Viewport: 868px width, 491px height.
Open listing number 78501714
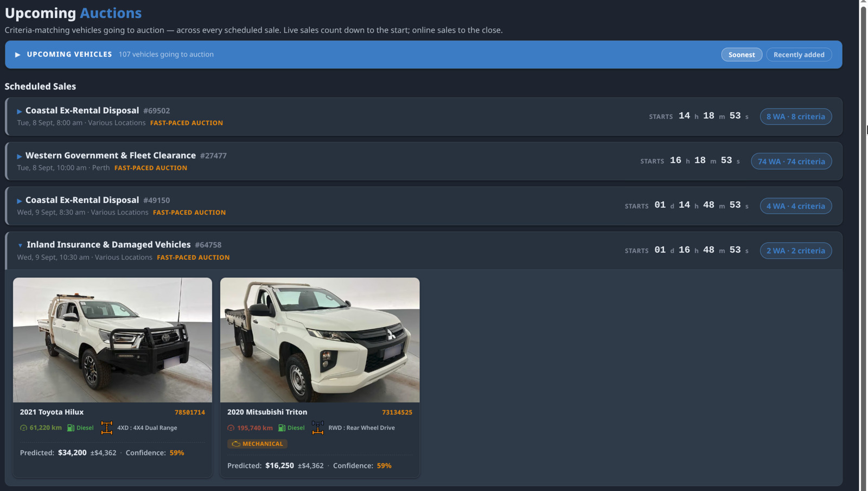pos(190,412)
